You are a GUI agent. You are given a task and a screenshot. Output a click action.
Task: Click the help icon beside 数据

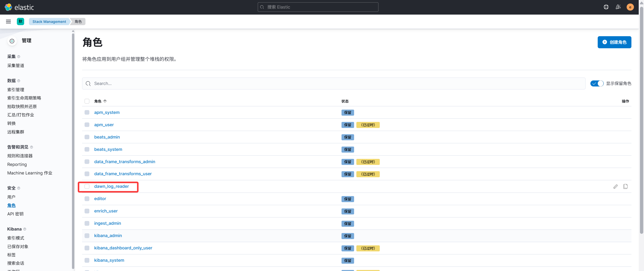tap(19, 81)
